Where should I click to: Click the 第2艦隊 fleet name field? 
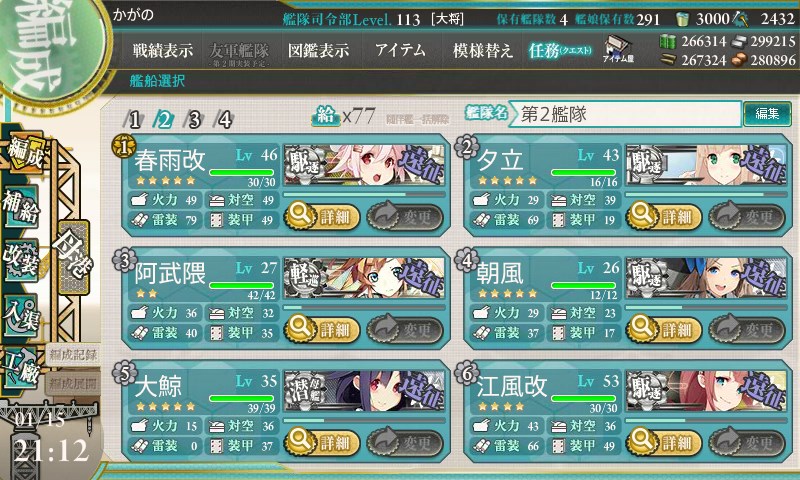point(626,114)
